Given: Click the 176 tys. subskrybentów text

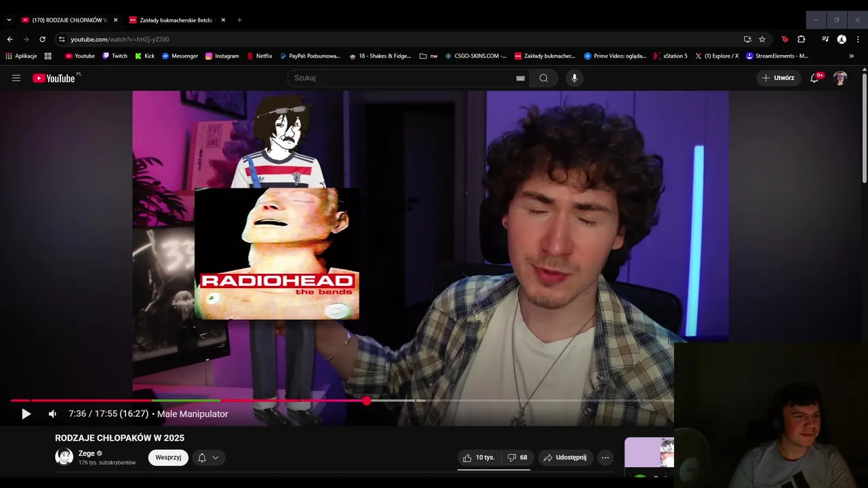Looking at the screenshot, I should [x=107, y=463].
